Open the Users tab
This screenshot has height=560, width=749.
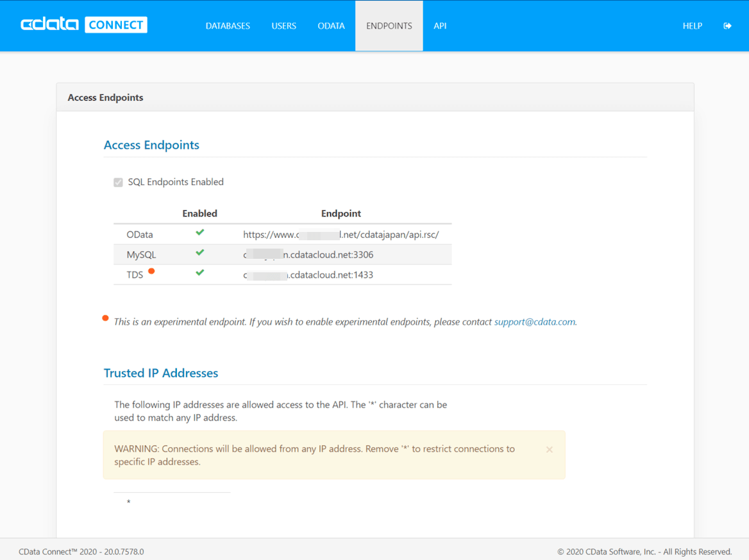283,26
